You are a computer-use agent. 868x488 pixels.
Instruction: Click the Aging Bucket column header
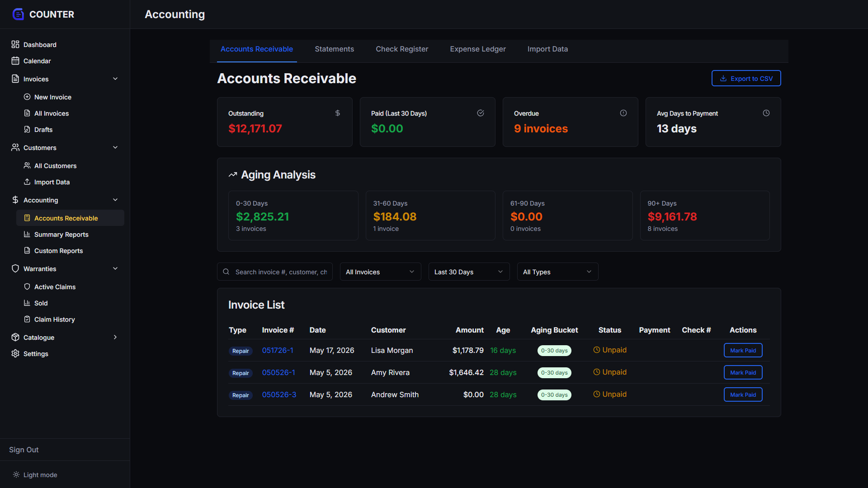pos(554,330)
